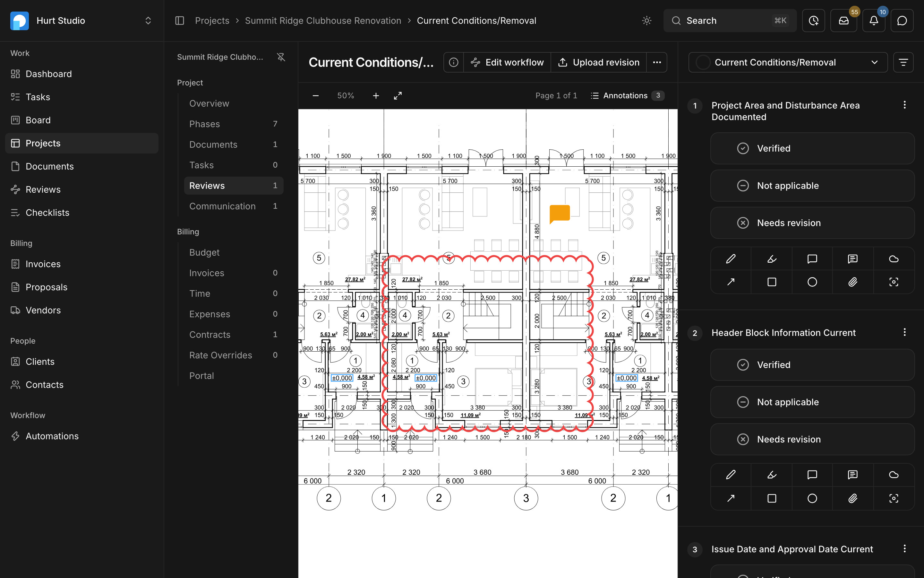Select the cloud markup tool under Project Area item
924x578 pixels.
(x=894, y=259)
